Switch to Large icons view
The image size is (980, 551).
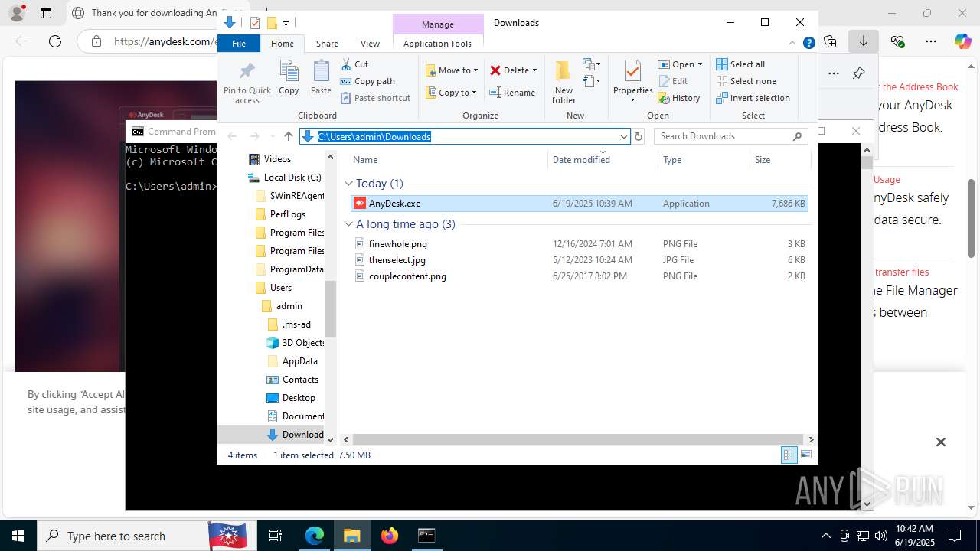tap(805, 455)
